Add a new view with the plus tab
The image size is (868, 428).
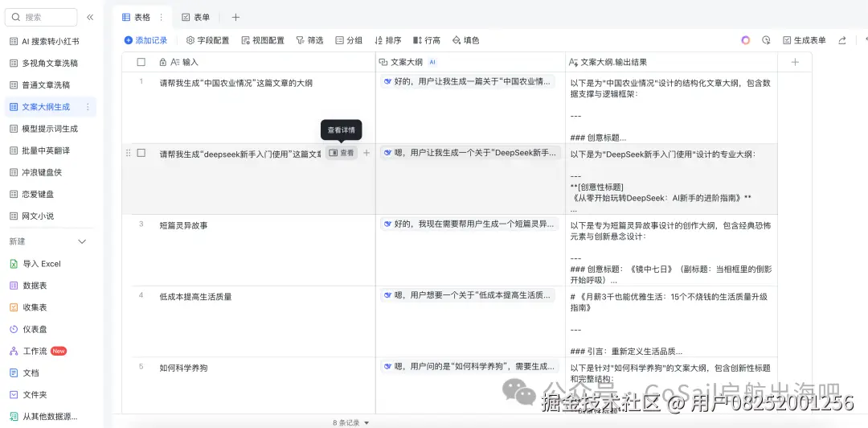[235, 17]
